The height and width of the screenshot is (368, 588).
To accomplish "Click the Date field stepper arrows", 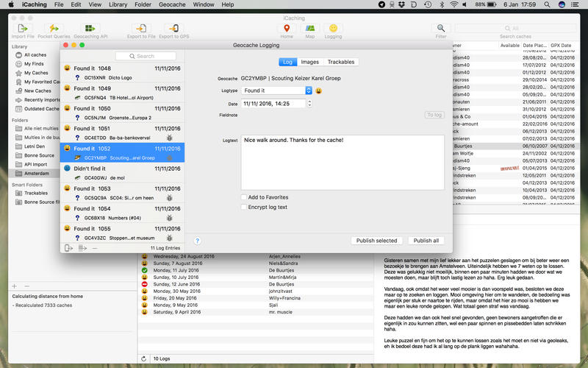I will (x=309, y=104).
